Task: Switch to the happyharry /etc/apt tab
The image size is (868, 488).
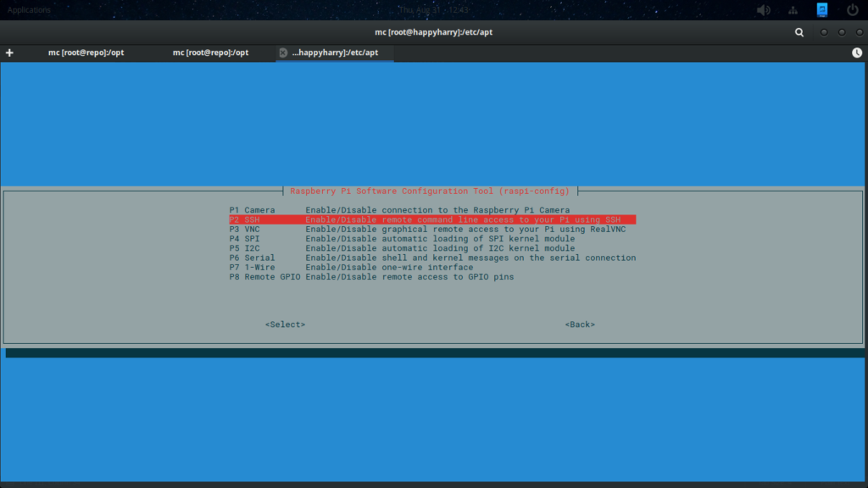Action: (x=335, y=53)
